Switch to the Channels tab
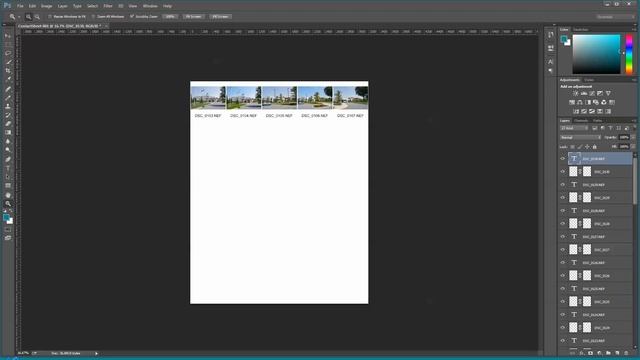The image size is (640, 360). click(x=581, y=121)
